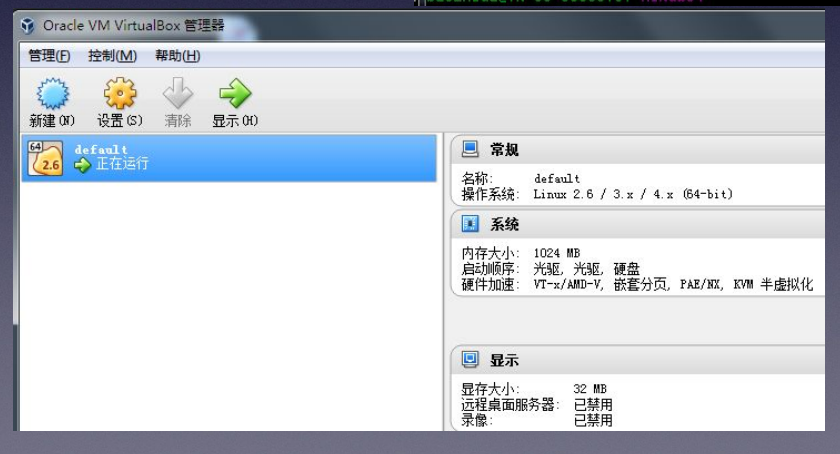The image size is (840, 454).
Task: Open the 管理(F) menu
Action: 49,56
